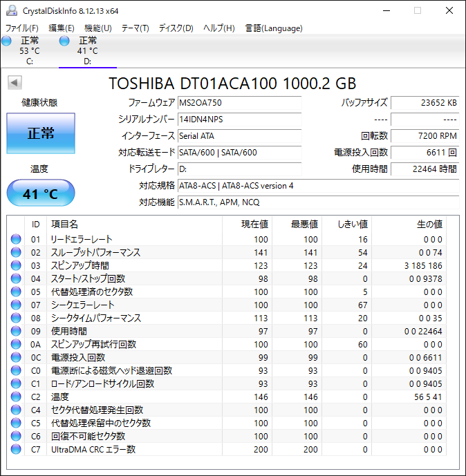Click current value 200 of UltraDMA CRC エラー数
This screenshot has height=476, width=466.
[261, 450]
